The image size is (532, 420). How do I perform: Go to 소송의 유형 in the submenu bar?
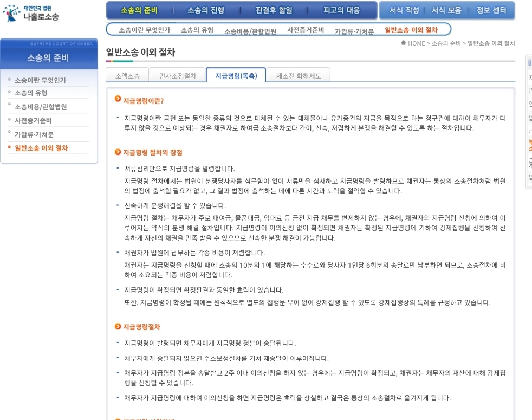point(197,30)
